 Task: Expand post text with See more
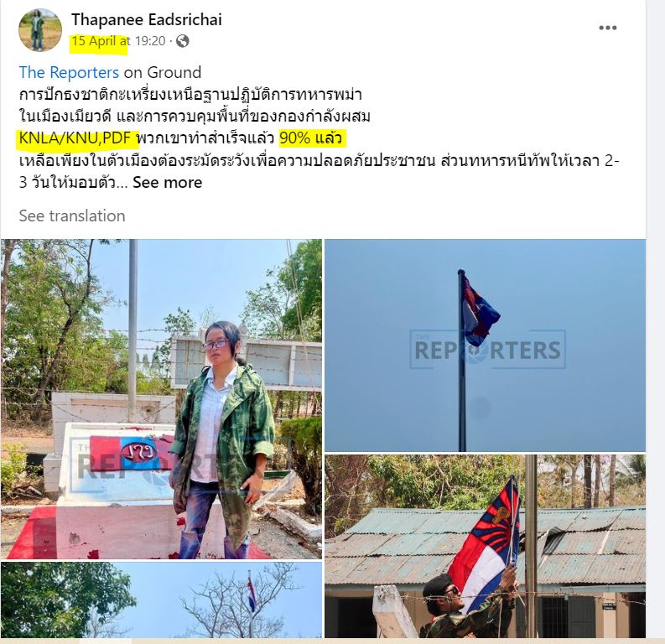click(167, 182)
